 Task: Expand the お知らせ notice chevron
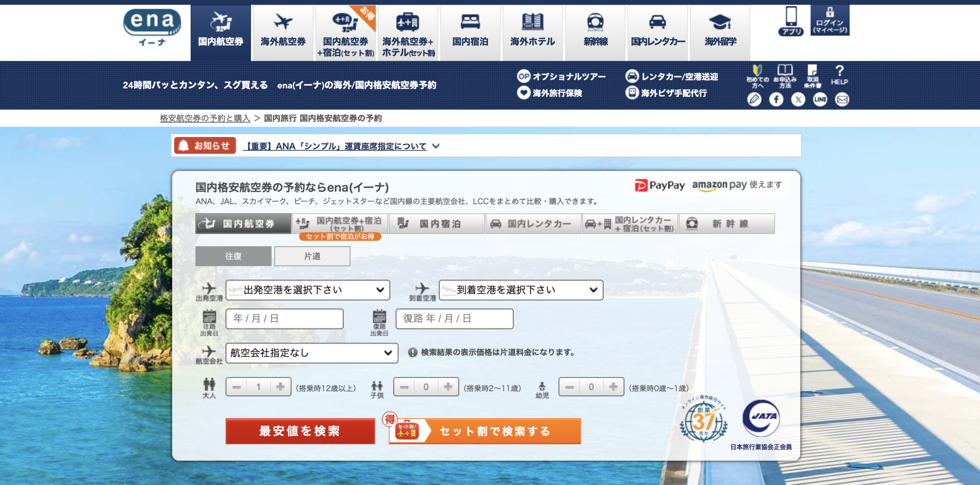tap(436, 146)
